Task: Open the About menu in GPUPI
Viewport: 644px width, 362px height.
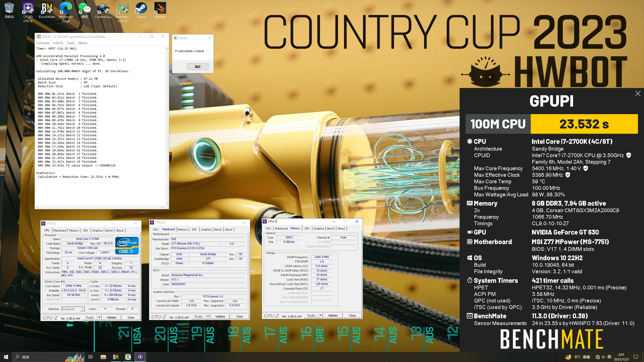Action: [x=83, y=43]
